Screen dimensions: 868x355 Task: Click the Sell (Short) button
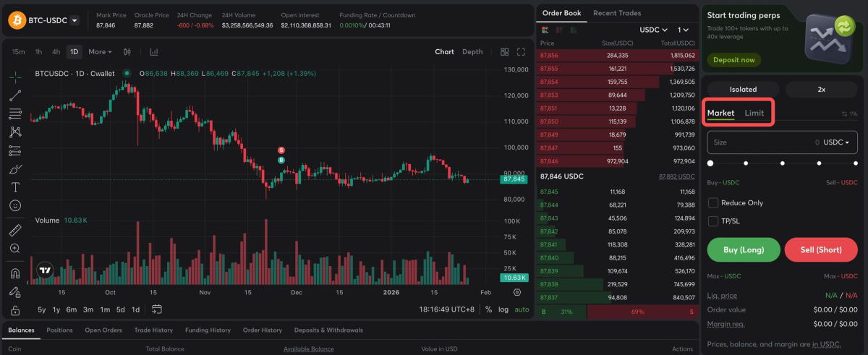tap(821, 249)
